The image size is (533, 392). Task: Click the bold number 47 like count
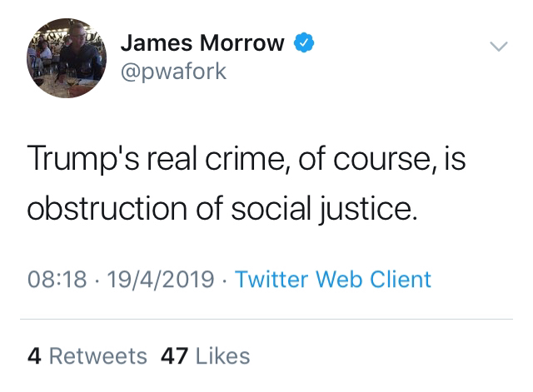(x=174, y=356)
